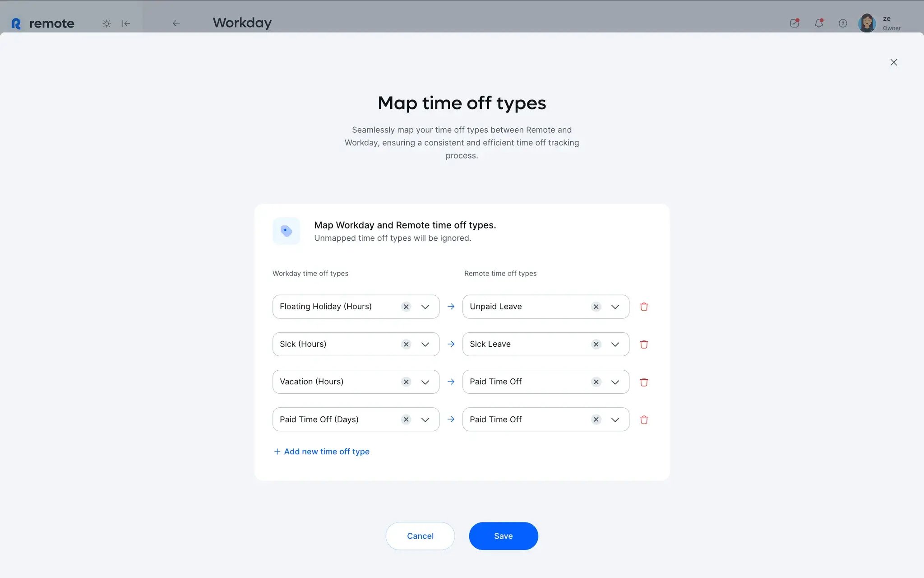Clear the Vacation (Hours) selection
Image resolution: width=924 pixels, height=578 pixels.
pos(406,382)
